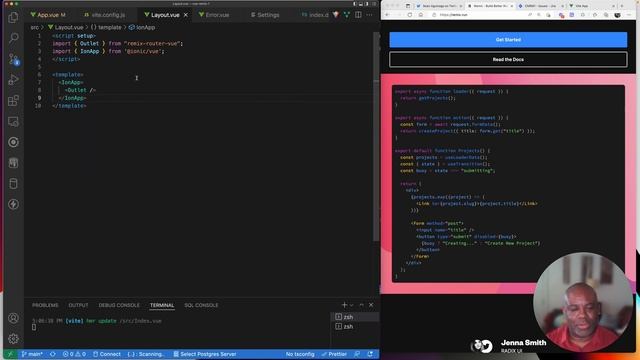The width and height of the screenshot is (640, 360).
Task: Open the lightning bolt extension view
Action: coord(13,204)
